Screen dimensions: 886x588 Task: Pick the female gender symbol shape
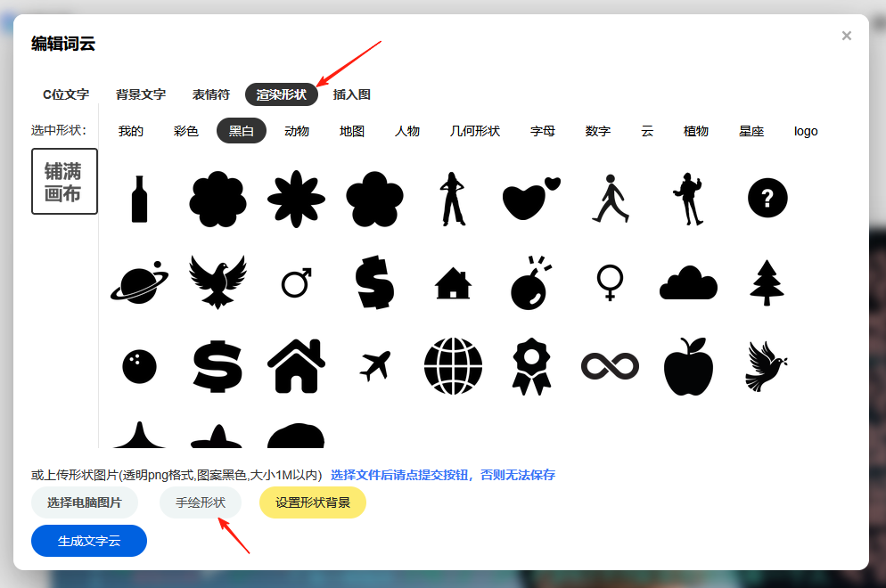pyautogui.click(x=610, y=282)
